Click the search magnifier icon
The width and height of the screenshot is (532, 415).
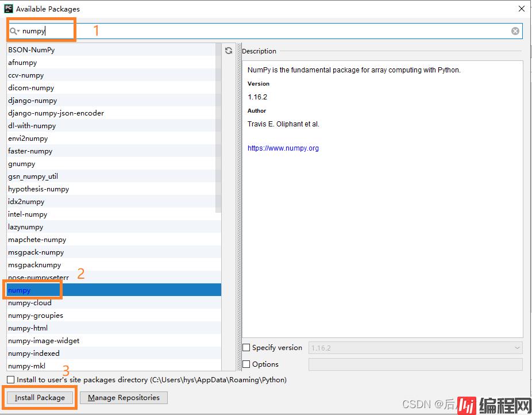coord(13,31)
